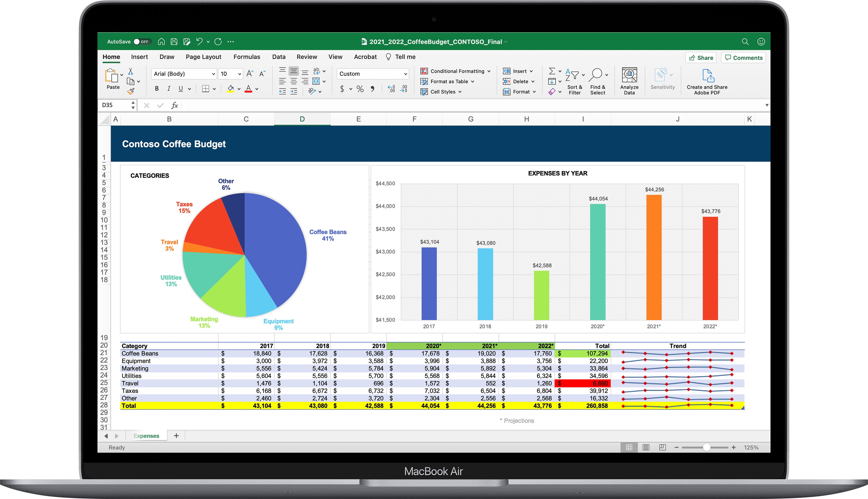Click the Comments button

click(x=744, y=57)
